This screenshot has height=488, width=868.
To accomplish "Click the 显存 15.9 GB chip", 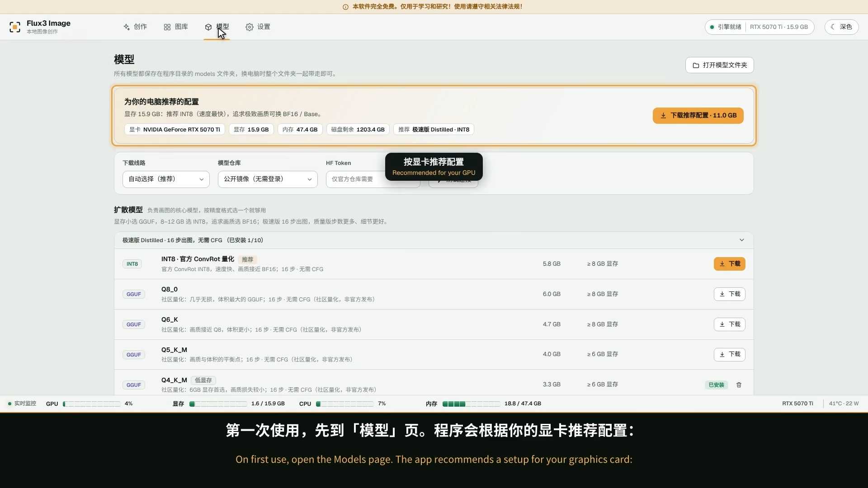I will (251, 130).
